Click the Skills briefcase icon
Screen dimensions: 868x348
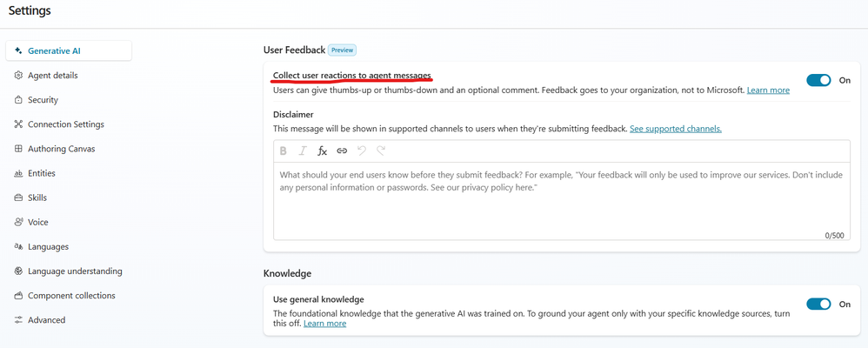(18, 197)
